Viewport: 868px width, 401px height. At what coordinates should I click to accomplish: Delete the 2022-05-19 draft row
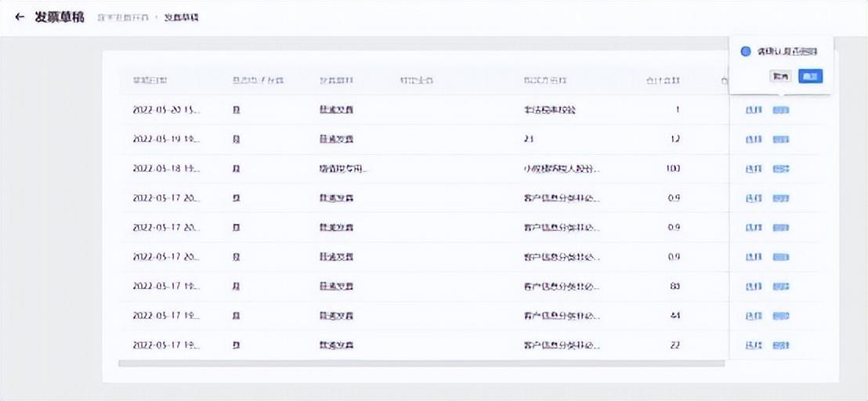click(781, 139)
